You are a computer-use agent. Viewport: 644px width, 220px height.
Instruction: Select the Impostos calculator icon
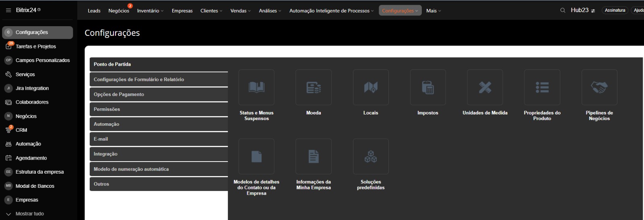coord(428,87)
